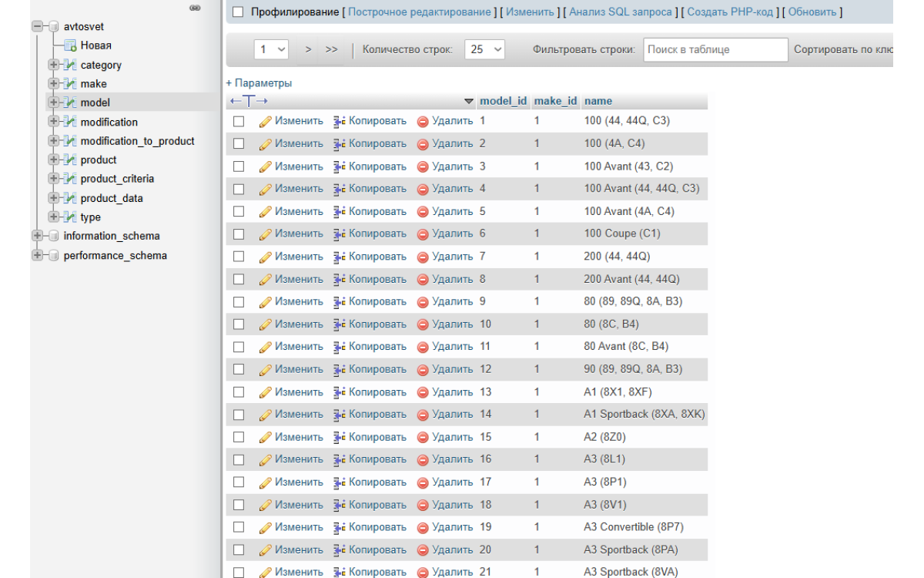This screenshot has height=578, width=924.
Task: Enable the Профилирование checkbox
Action: 238,12
